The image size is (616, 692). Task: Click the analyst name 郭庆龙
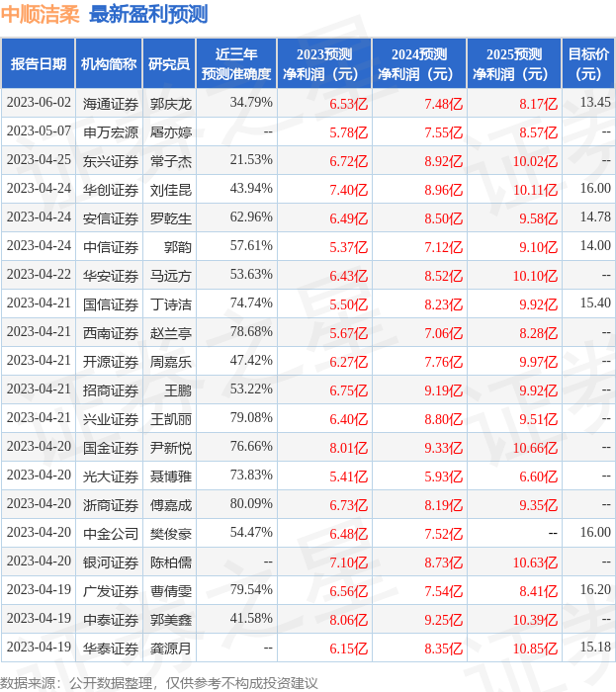pos(171,104)
